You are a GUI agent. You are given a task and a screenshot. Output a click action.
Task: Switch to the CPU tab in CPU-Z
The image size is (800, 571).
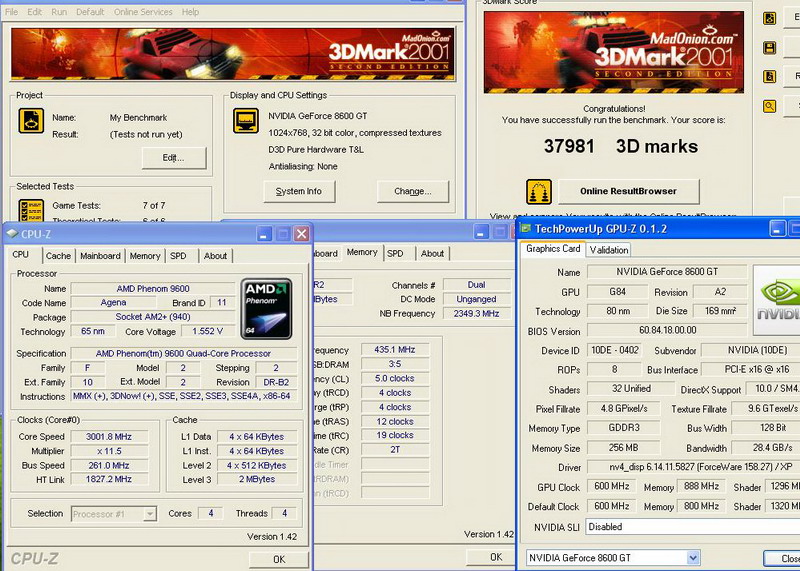coord(20,254)
